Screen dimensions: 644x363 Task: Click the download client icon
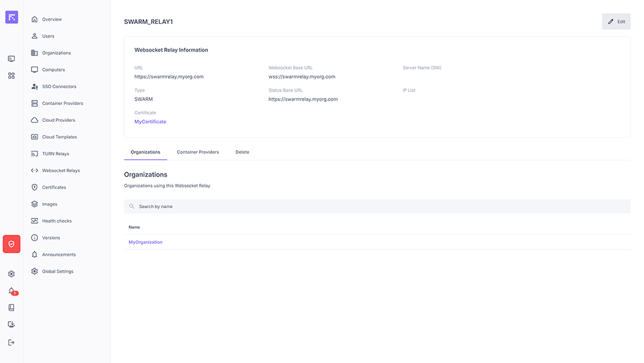click(x=12, y=324)
